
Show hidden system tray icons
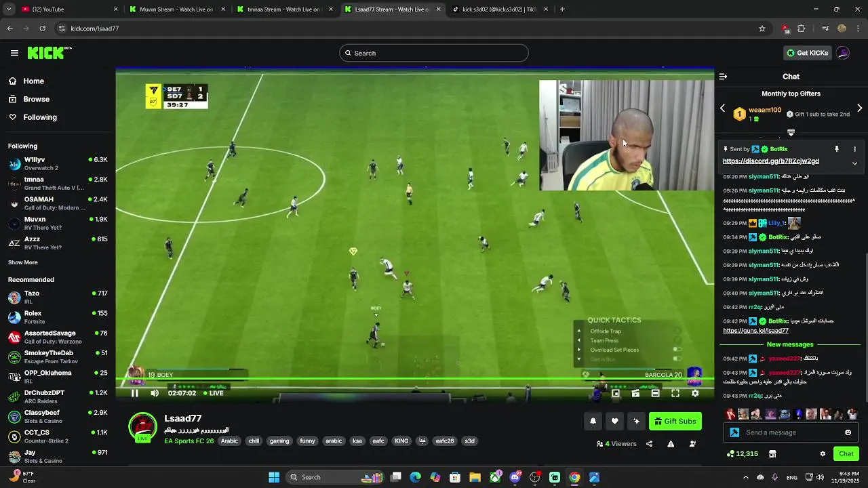(745, 477)
